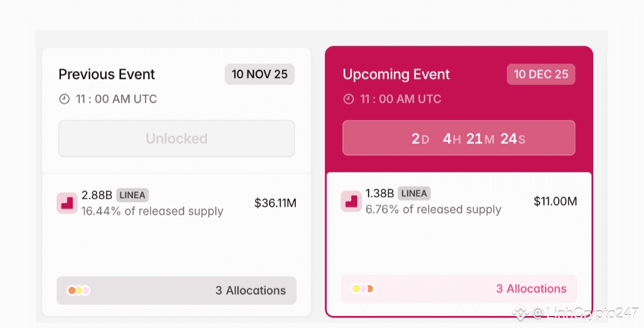Viewport: 644px width, 328px height.
Task: Click the 16.44% of released supply text
Action: click(152, 211)
